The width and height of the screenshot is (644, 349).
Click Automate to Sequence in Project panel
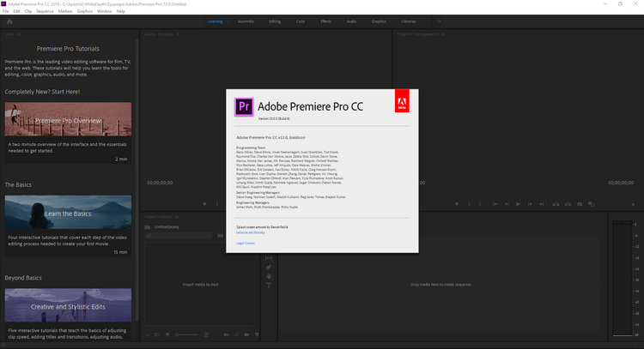point(227,334)
